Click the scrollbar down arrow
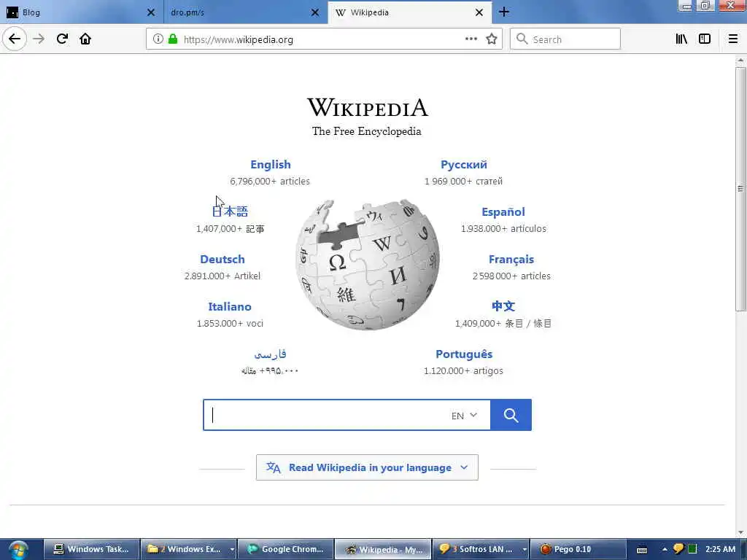Viewport: 747px width, 560px height. [740, 533]
